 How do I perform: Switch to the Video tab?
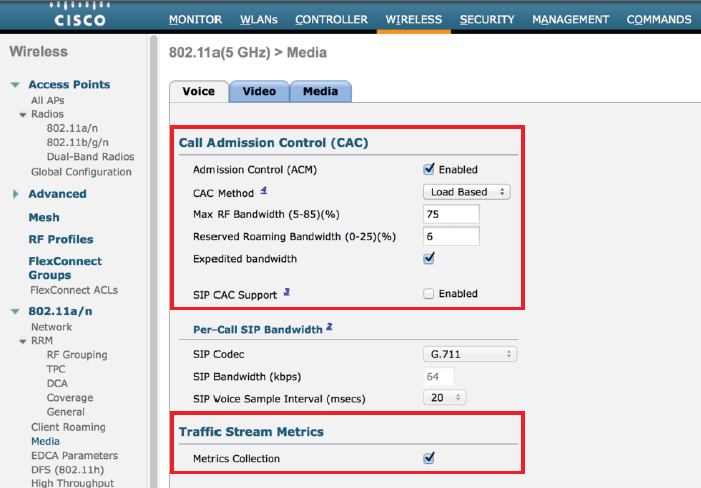(x=259, y=91)
